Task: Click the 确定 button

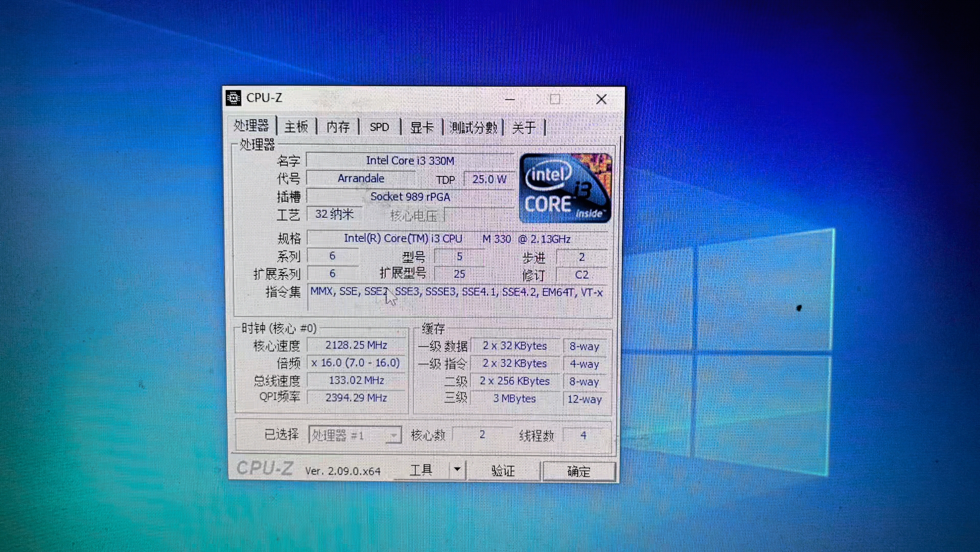Action: click(578, 471)
